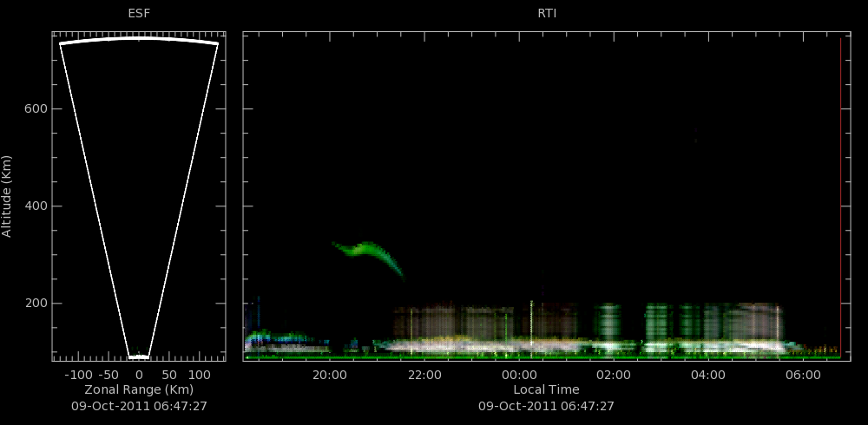The image size is (868, 425).
Task: Click the 02:00 time tick label
Action: point(614,375)
